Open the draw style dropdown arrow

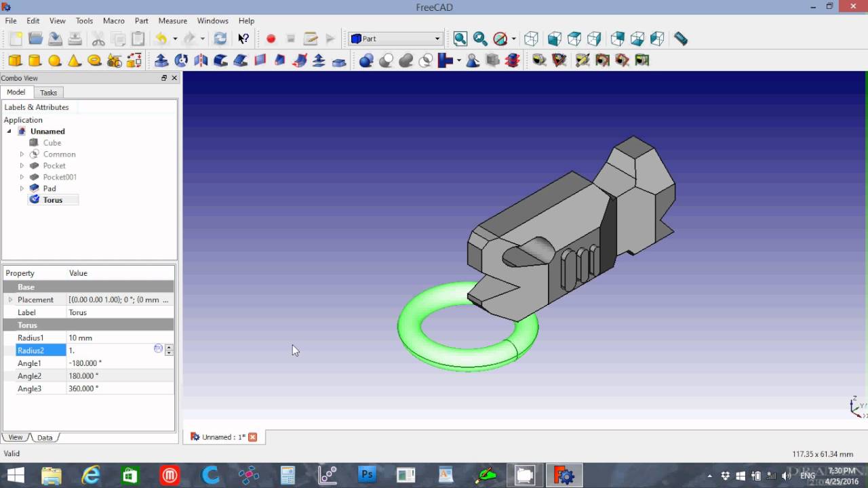click(513, 39)
